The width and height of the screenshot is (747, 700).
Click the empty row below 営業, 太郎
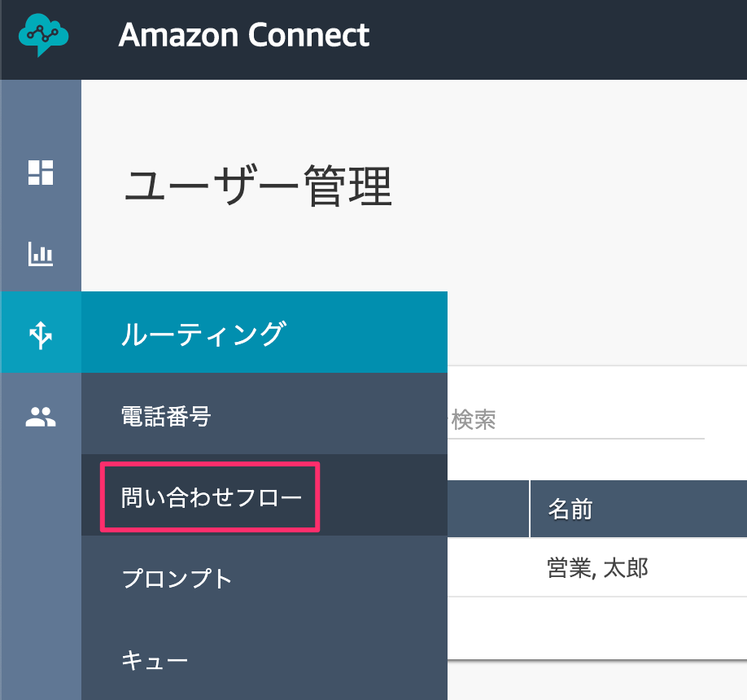click(597, 628)
